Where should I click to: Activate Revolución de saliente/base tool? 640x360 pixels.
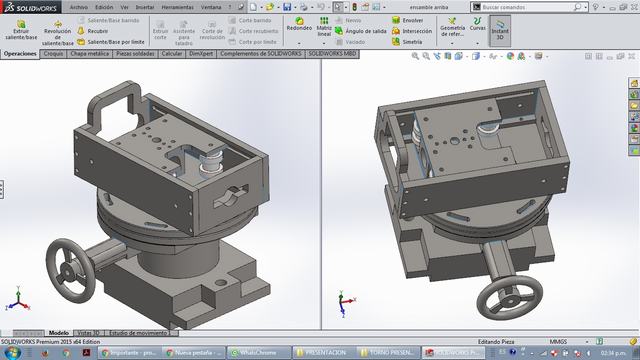click(58, 33)
